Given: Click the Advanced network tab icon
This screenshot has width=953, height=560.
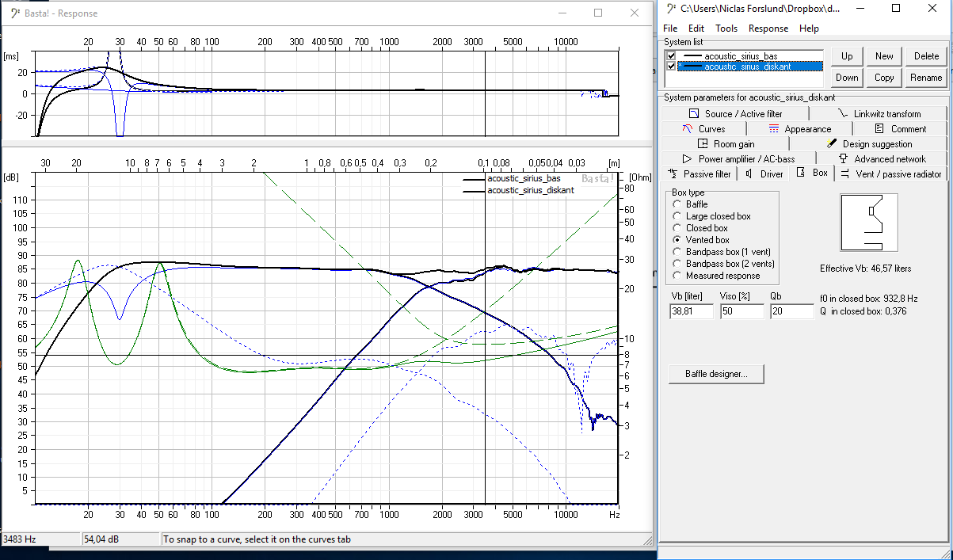Looking at the screenshot, I should pos(844,158).
